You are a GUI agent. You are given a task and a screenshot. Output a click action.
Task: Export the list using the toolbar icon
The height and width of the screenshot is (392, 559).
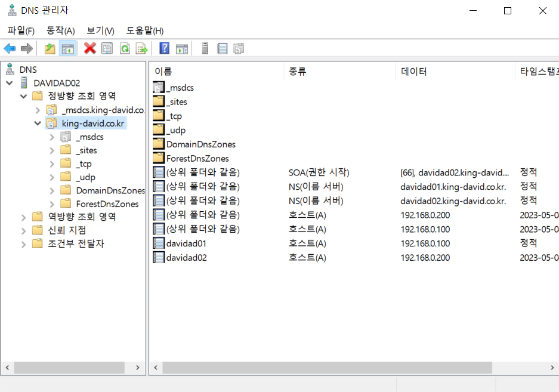point(142,48)
